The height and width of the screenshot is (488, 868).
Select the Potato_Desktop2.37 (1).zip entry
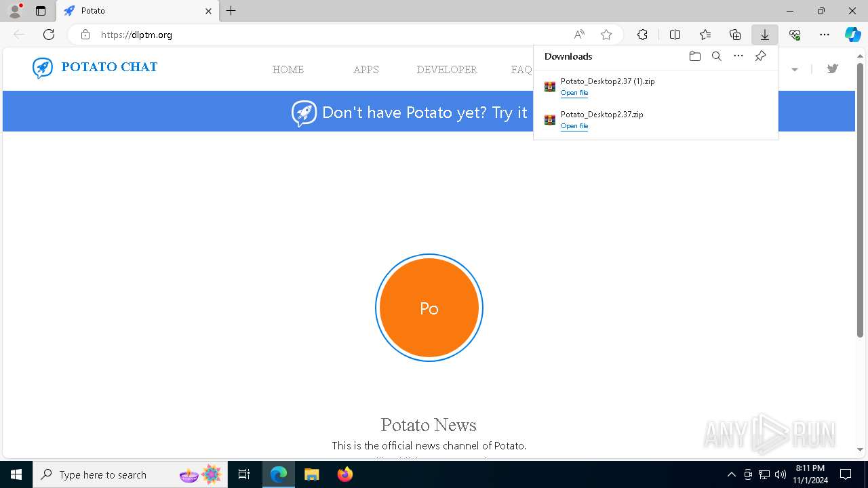point(655,87)
